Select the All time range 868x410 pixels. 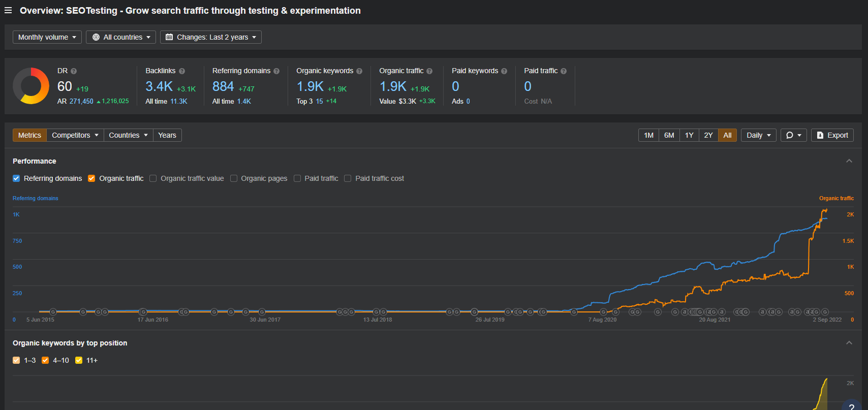(727, 135)
